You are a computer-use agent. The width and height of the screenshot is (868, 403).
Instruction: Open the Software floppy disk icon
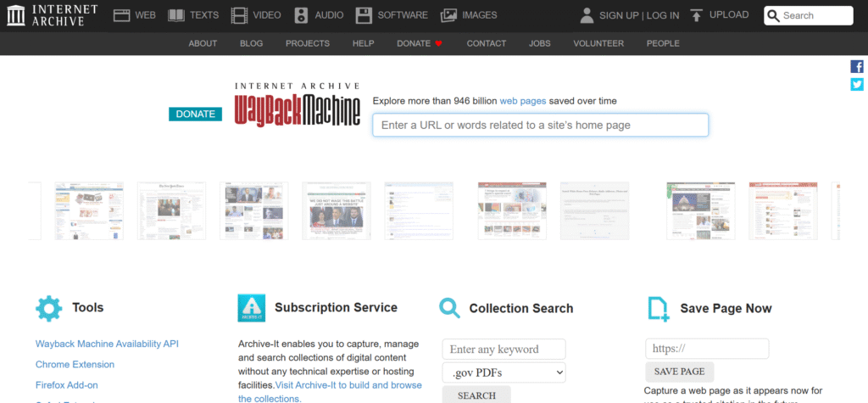point(364,15)
